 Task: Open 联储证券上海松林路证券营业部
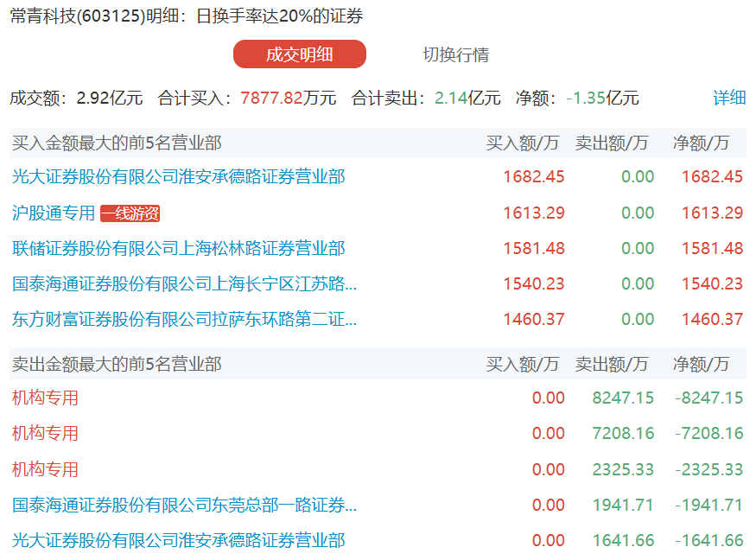pyautogui.click(x=179, y=249)
